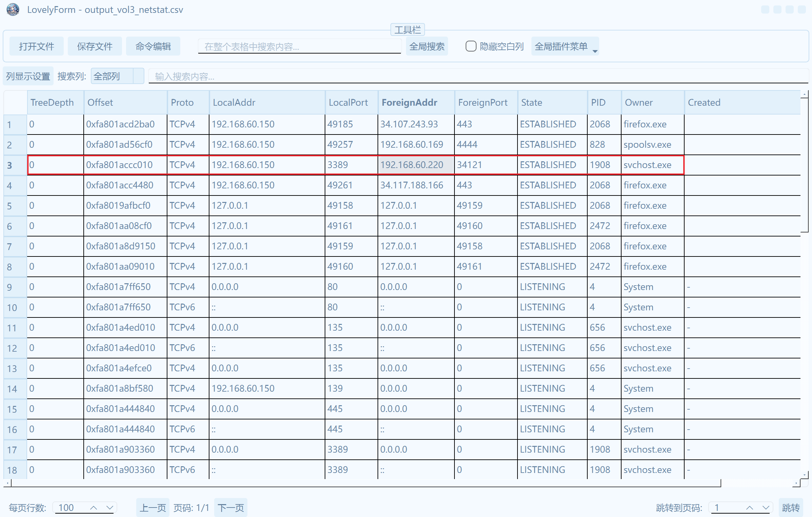Click the LovelyForm app icon in title bar
812x517 pixels.
coord(13,9)
